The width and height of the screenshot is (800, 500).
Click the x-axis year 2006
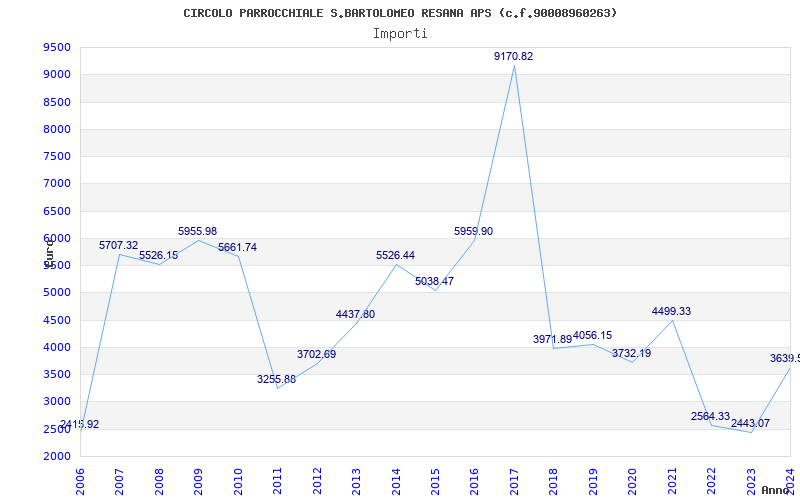(80, 482)
